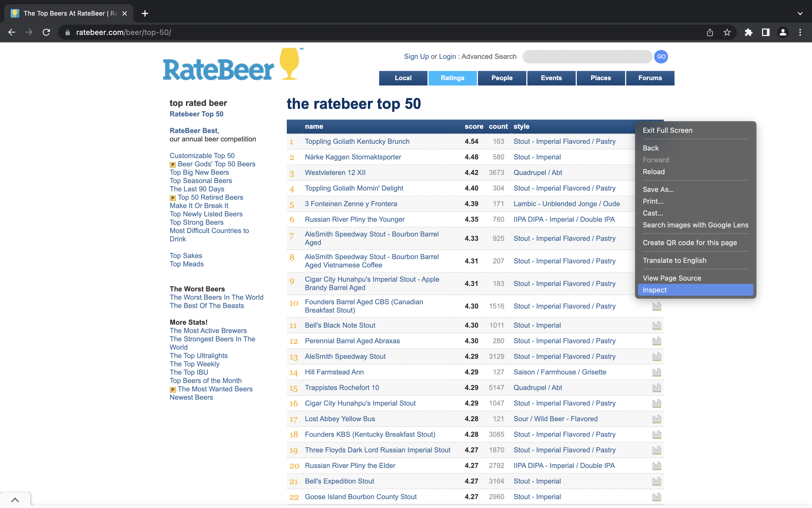Reload the page with the refresh icon
Screen dimensions: 812x508
(46, 32)
